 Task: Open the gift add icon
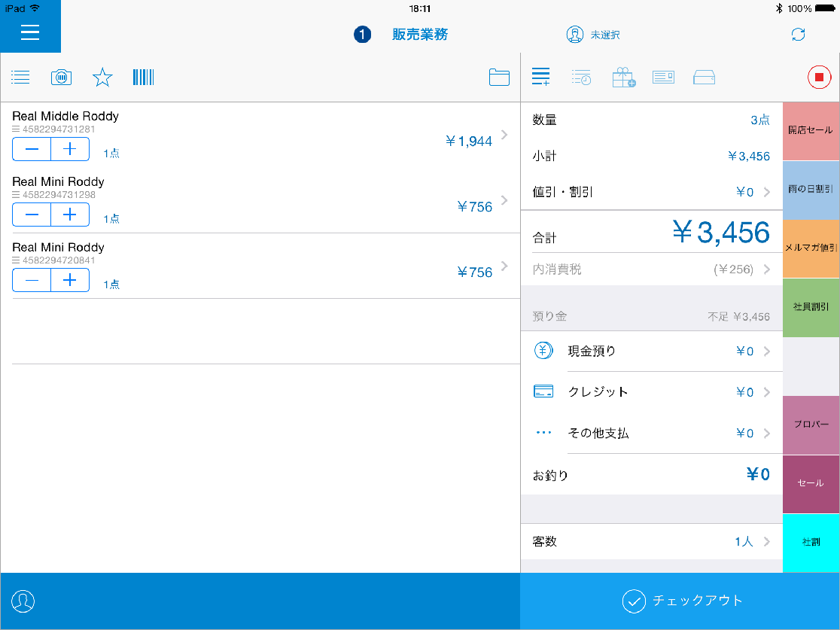[x=623, y=77]
